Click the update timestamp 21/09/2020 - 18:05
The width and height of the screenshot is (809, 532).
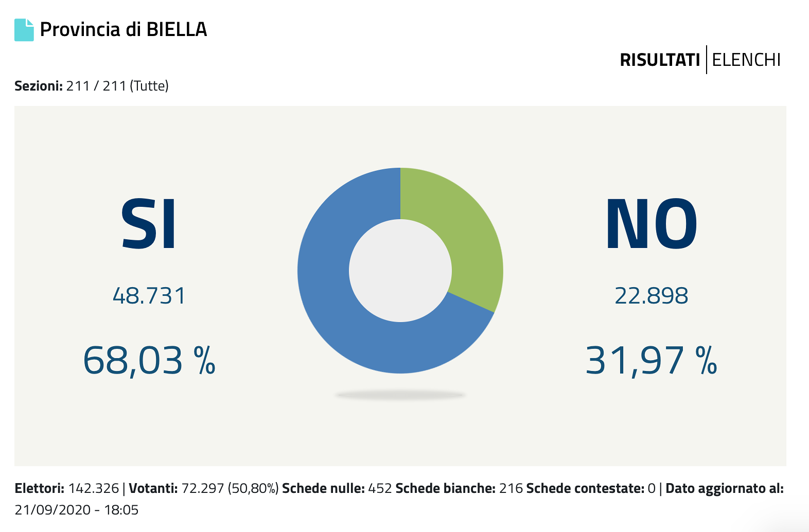click(77, 510)
